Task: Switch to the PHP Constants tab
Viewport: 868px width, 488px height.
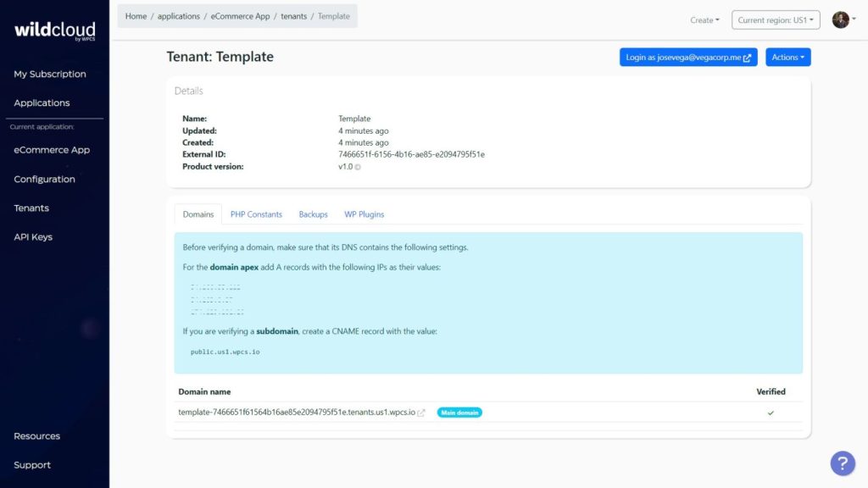Action: click(256, 214)
